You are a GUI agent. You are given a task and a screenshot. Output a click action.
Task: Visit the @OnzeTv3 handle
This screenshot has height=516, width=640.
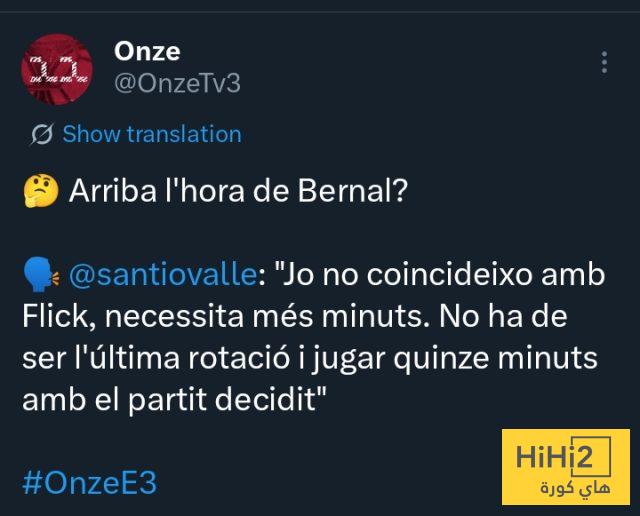pos(178,83)
